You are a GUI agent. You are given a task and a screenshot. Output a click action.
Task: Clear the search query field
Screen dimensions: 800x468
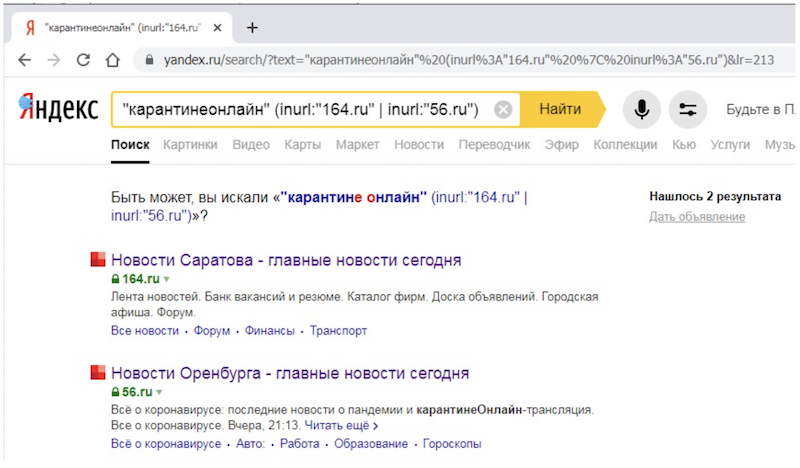(503, 109)
